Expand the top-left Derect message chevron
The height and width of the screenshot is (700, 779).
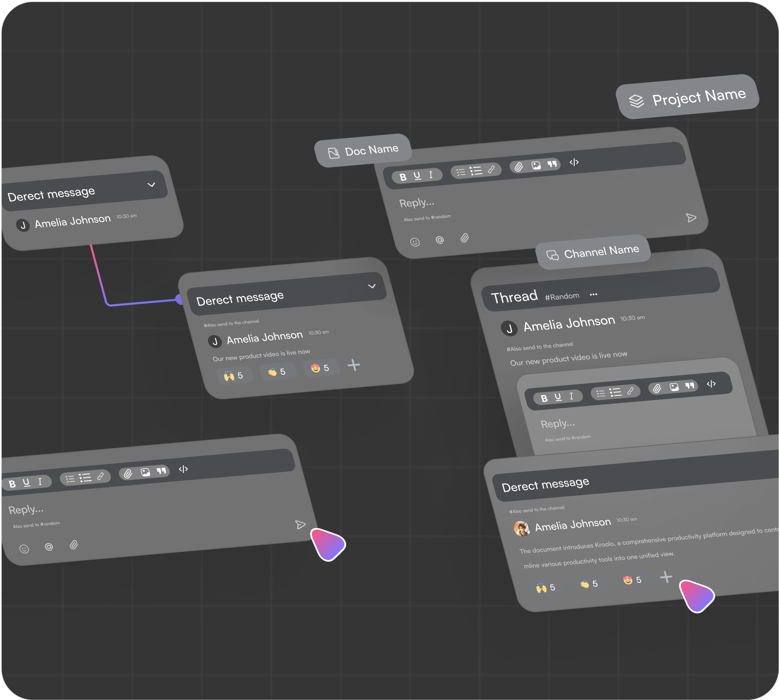151,185
